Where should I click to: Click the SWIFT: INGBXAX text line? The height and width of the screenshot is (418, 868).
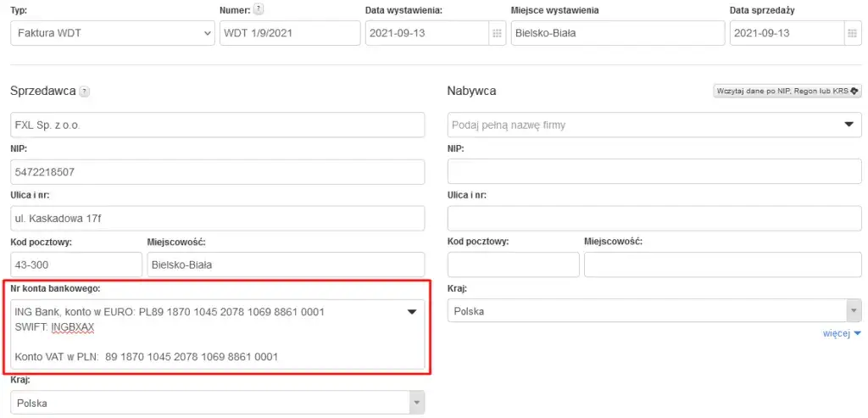[55, 327]
